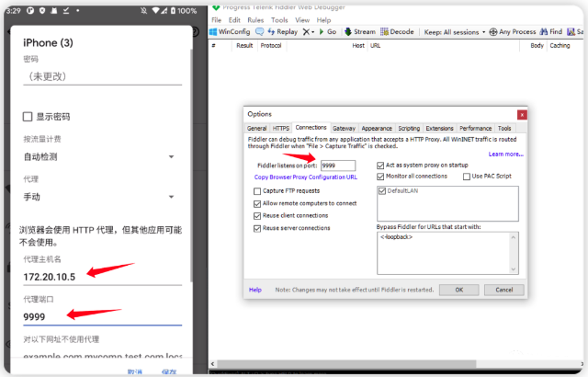Replay the selected sessions
The image size is (588, 377).
tap(283, 32)
